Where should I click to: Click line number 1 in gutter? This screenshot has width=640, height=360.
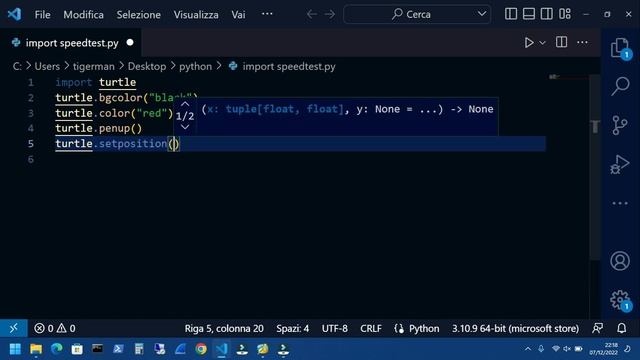(x=31, y=82)
